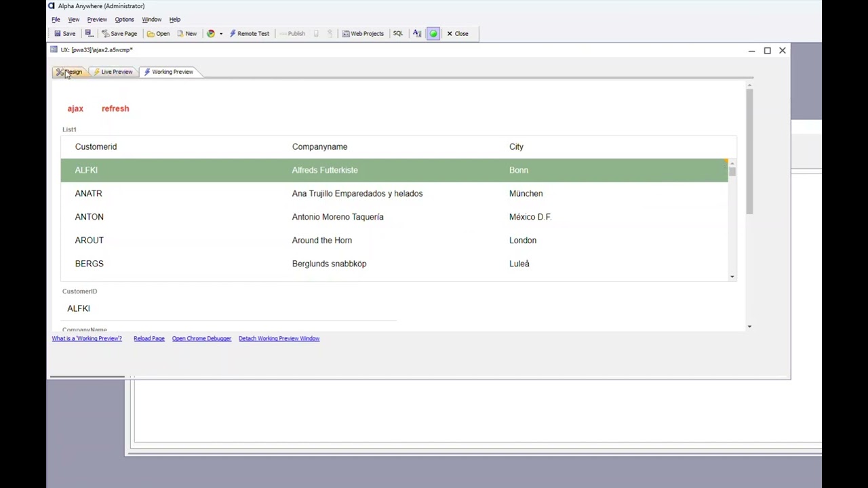Click Berglunds snabbköp cell

[x=329, y=264]
